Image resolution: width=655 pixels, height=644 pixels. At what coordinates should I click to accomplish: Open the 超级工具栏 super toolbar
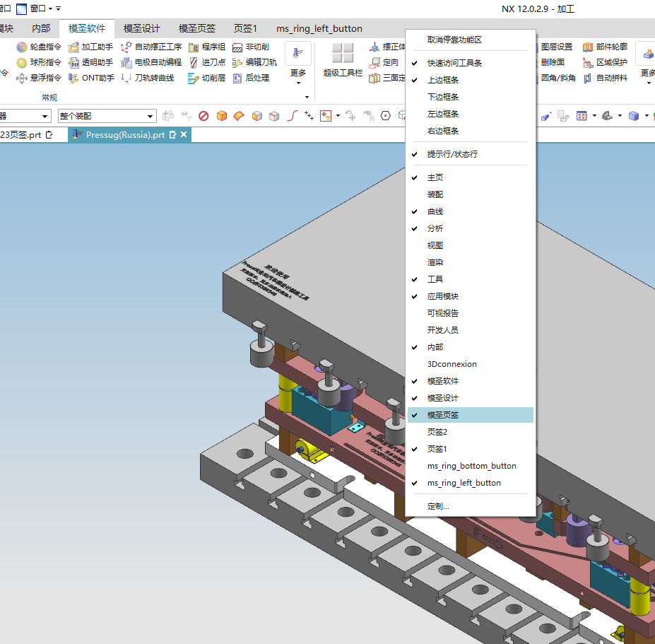pyautogui.click(x=343, y=60)
